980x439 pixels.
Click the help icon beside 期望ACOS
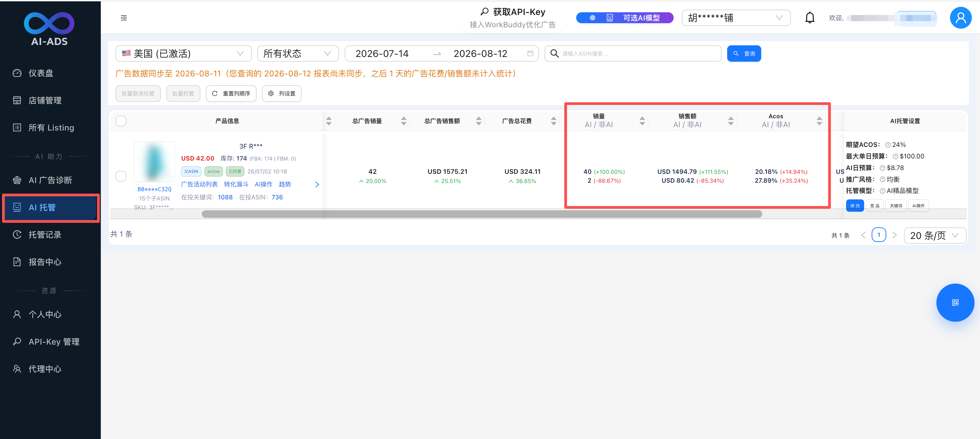[888, 145]
